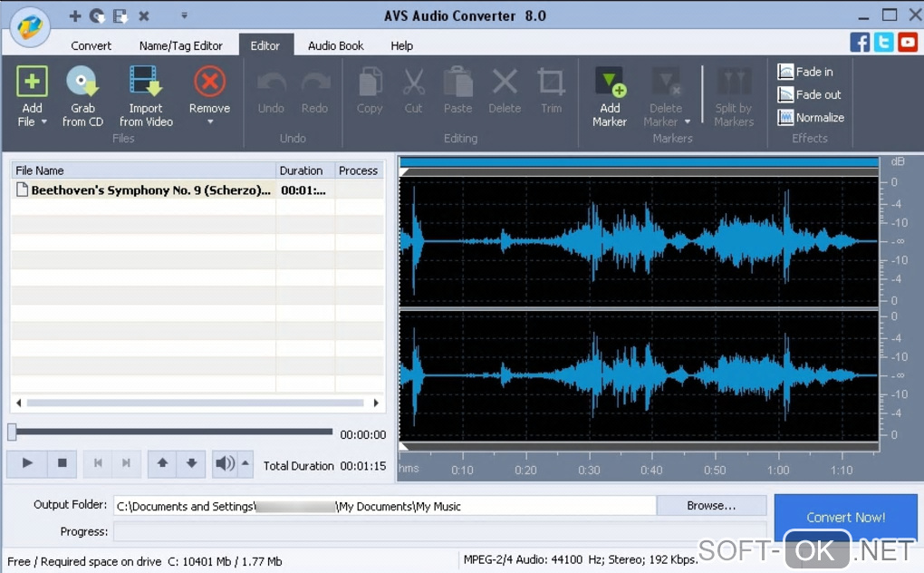924x573 pixels.
Task: Click the Add File icon
Action: pos(32,82)
